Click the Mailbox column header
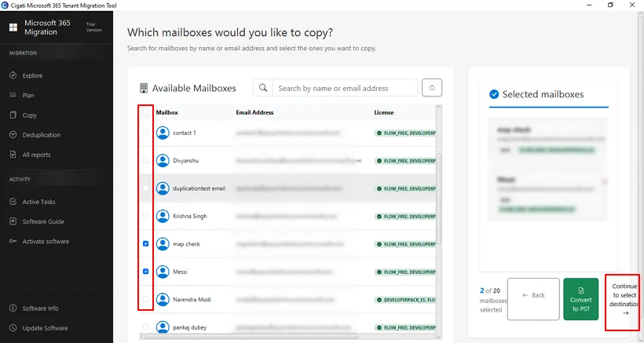Viewport: 644px width, 343px height. coord(166,112)
